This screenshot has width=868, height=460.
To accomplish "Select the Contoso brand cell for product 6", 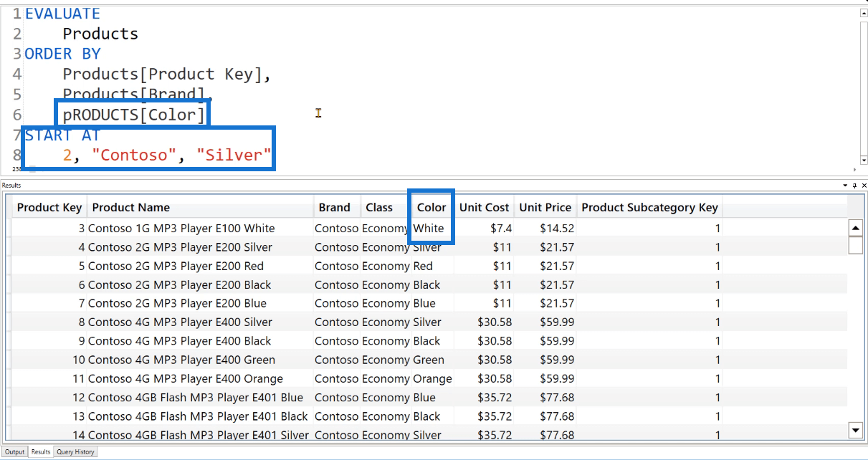I will point(337,284).
